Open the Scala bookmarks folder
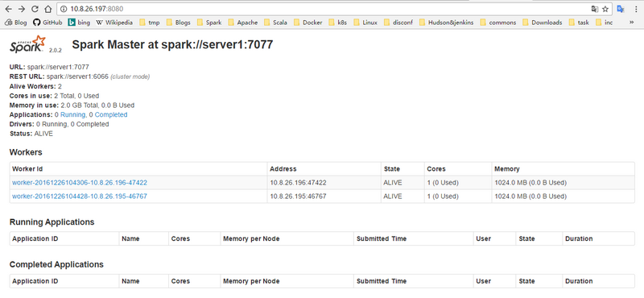Screen dimensions: 644x298 [275, 23]
